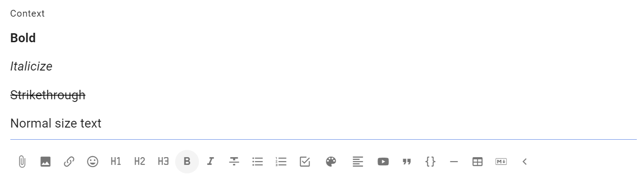Open the emoji picker smiley icon
644x181 pixels.
93,162
